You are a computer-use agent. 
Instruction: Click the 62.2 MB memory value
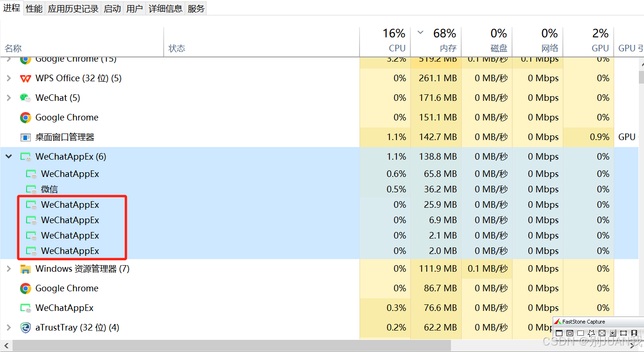click(x=440, y=328)
